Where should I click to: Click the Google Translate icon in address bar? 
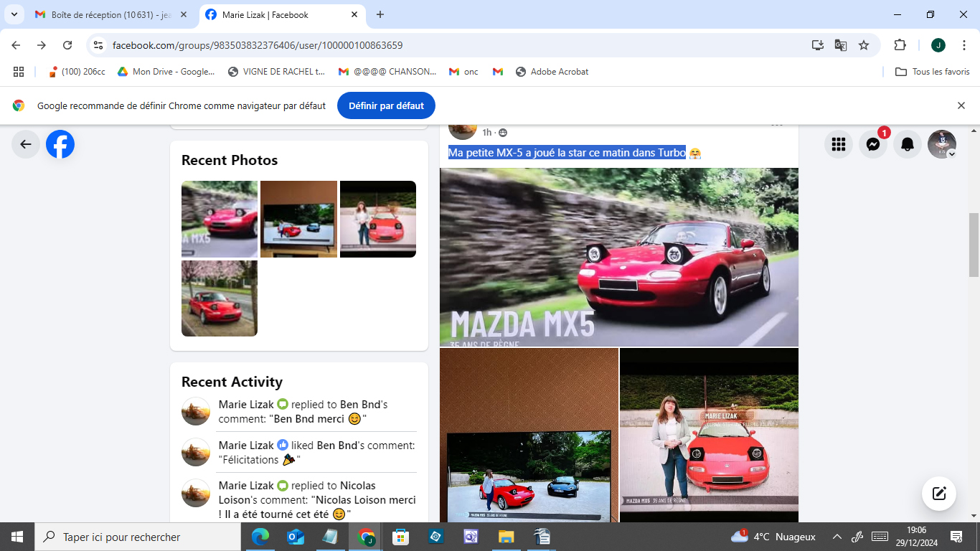pyautogui.click(x=841, y=45)
